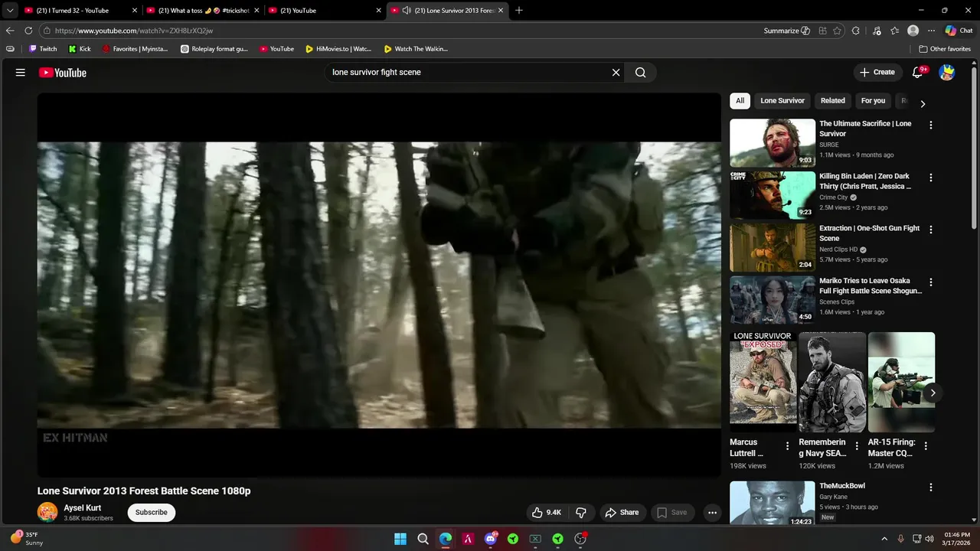Open more actions ellipsis under video

point(712,513)
